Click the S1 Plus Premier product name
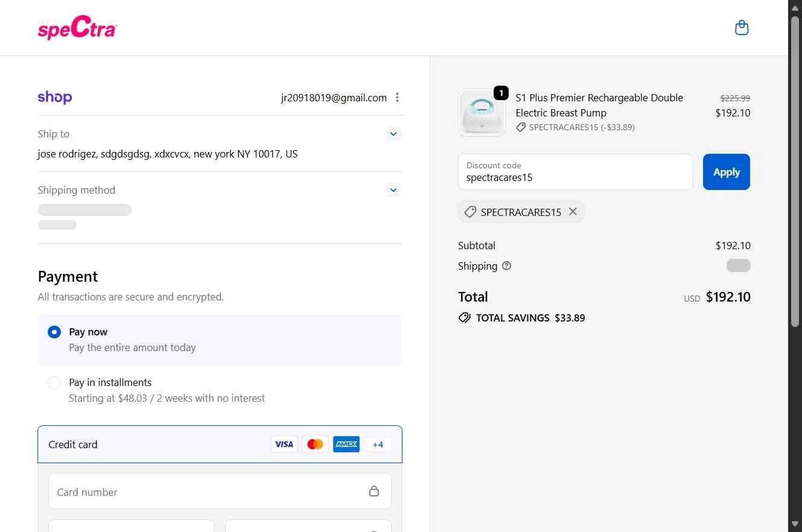Screen dimensions: 802x532 599,105
